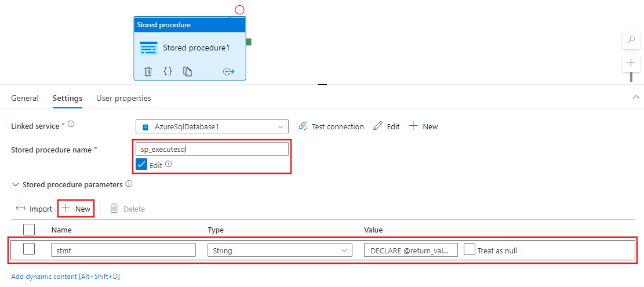The image size is (644, 287).
Task: Zoom in the canvas with plus icon
Action: click(631, 63)
